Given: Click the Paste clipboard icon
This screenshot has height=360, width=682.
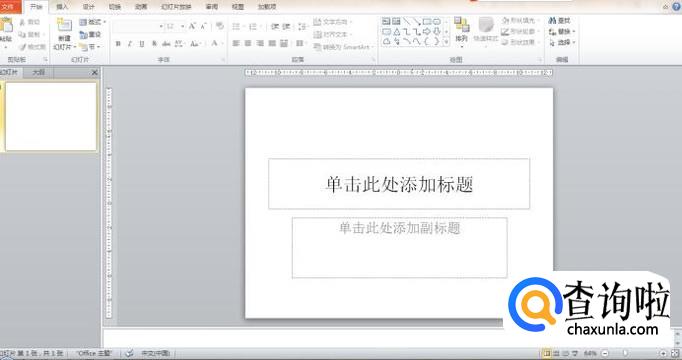Looking at the screenshot, I should [x=6, y=30].
